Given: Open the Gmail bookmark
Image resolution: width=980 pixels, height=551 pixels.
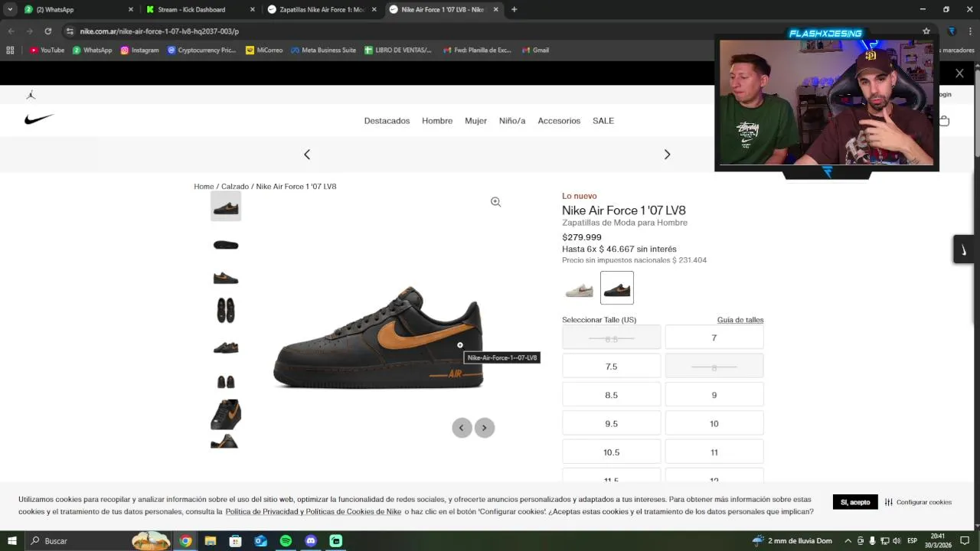Looking at the screenshot, I should 535,51.
